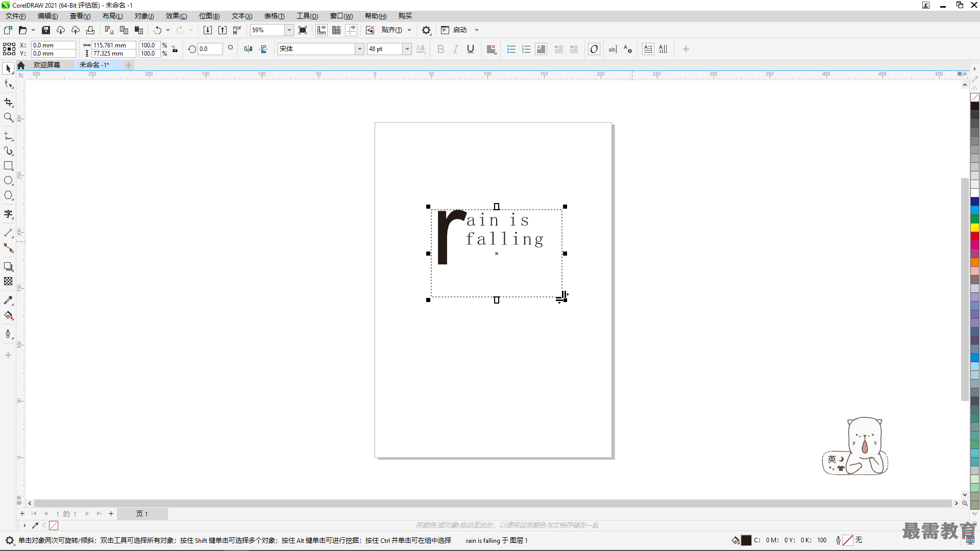
Task: Select the Shape edit tool
Action: point(8,84)
